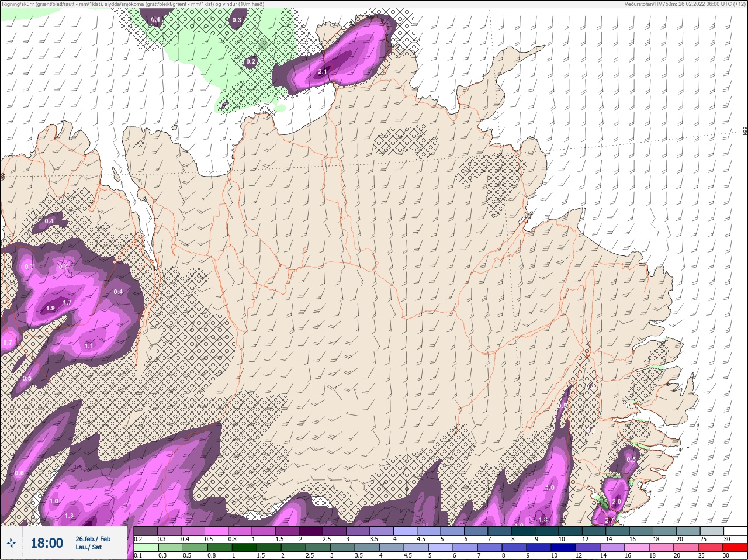Click the 18:00 forecast time label
Screen dimensions: 748x560
[x=47, y=543]
